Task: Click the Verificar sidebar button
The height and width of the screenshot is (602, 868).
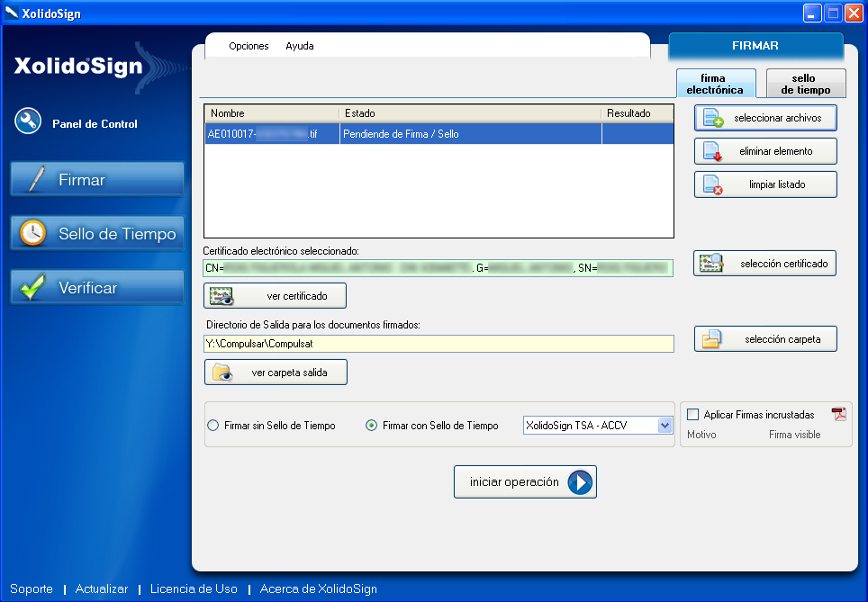Action: tap(97, 287)
